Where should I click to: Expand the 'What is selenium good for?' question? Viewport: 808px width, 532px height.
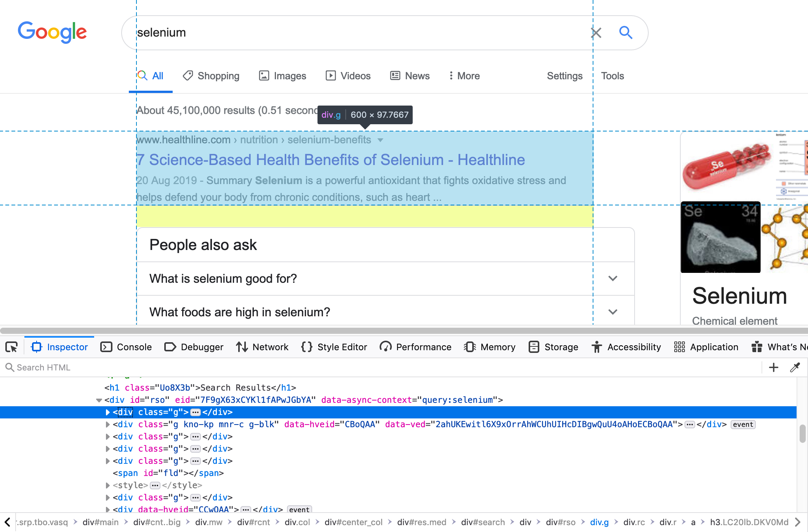[x=612, y=279]
